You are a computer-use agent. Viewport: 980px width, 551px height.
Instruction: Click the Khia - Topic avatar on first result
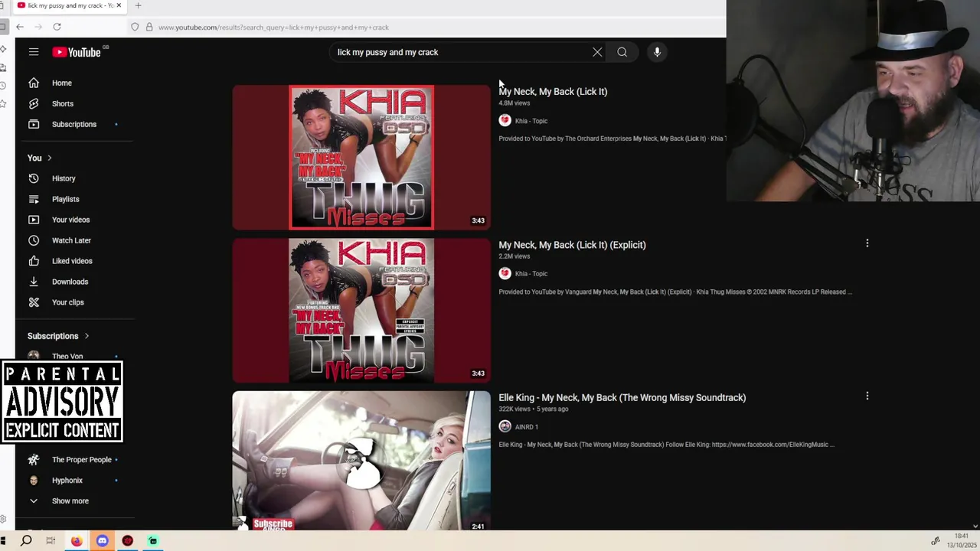pyautogui.click(x=505, y=120)
